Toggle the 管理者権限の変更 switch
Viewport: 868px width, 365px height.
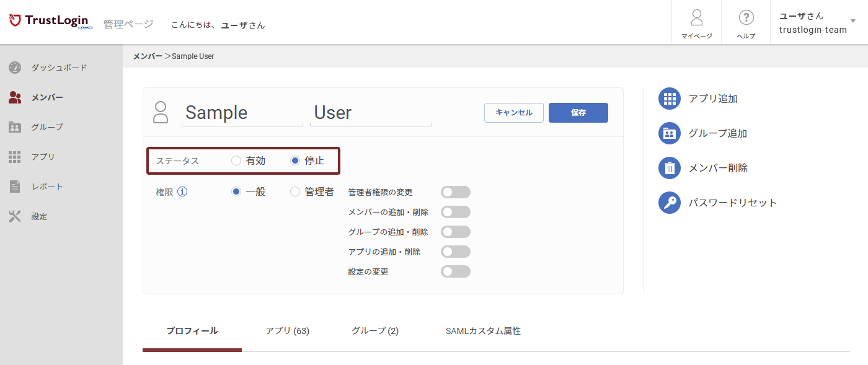coord(455,192)
